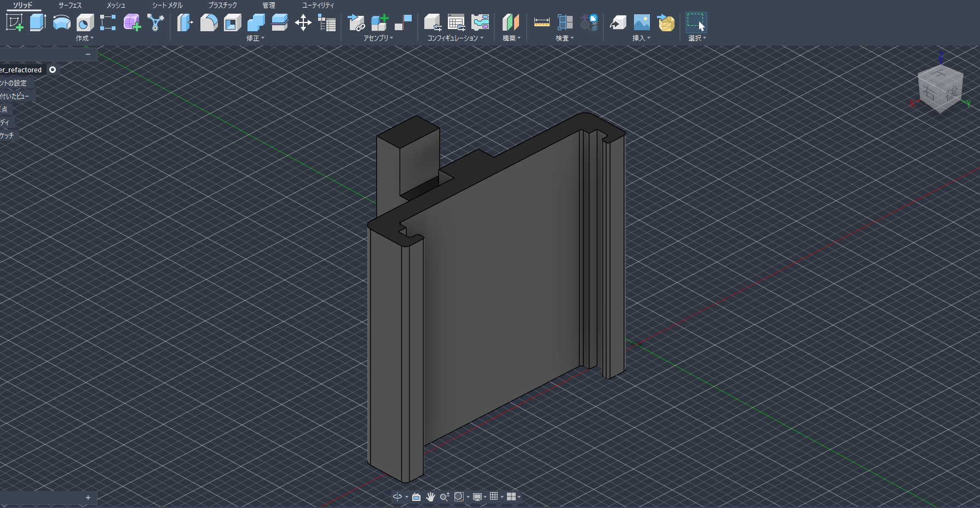980x508 pixels.
Task: Open the Configuration table icon
Action: [x=456, y=22]
